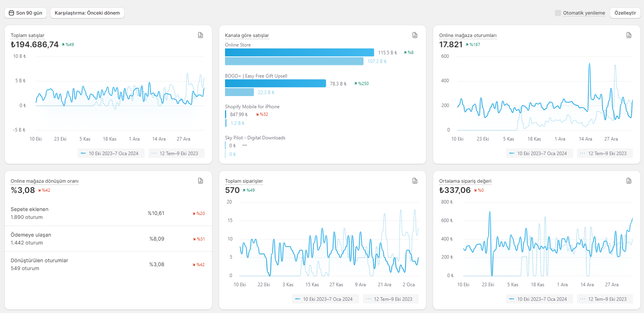
Task: Open Karşılaştırma: Önceki dönem dropdown
Action: click(x=87, y=13)
